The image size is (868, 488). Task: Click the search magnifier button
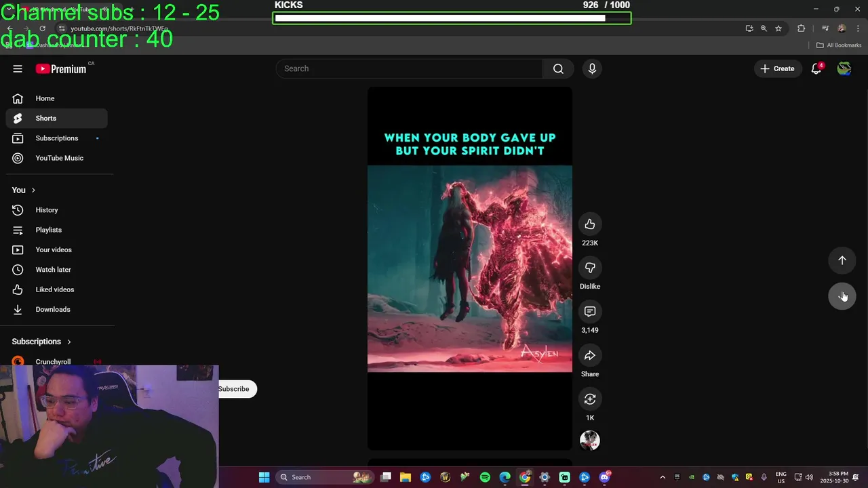click(558, 68)
